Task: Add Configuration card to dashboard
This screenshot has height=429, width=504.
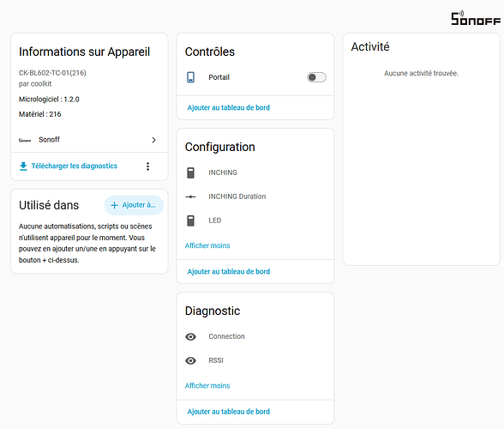Action: point(229,272)
